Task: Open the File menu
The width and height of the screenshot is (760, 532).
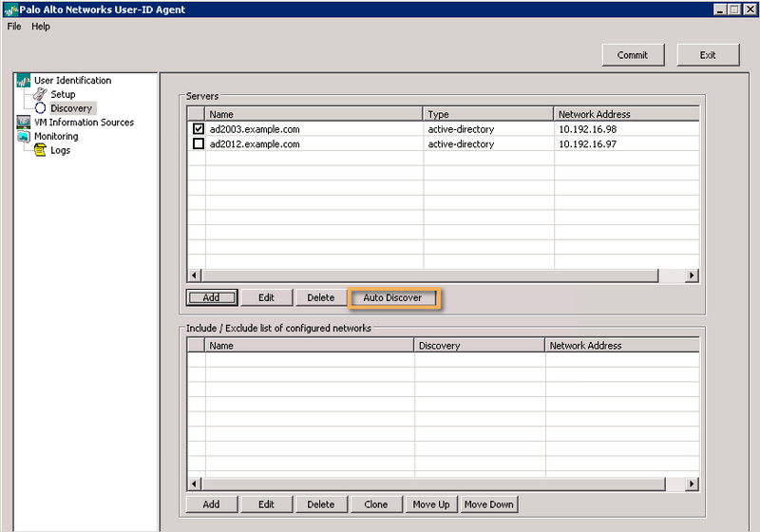Action: 14,27
